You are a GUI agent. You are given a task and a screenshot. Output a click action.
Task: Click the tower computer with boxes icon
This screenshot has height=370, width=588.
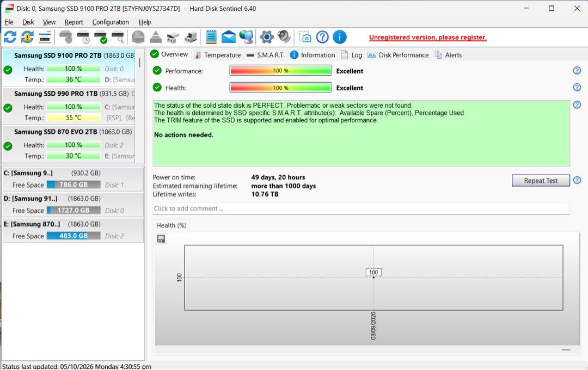pyautogui.click(x=191, y=37)
